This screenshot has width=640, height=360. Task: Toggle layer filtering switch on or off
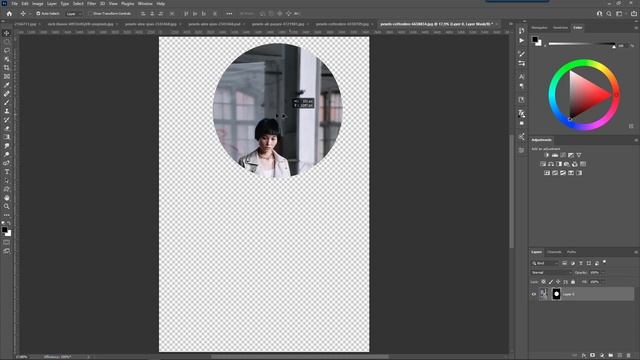point(604,262)
